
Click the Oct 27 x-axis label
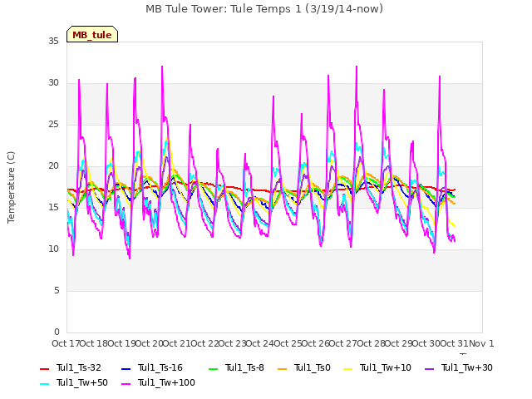tap(343, 343)
